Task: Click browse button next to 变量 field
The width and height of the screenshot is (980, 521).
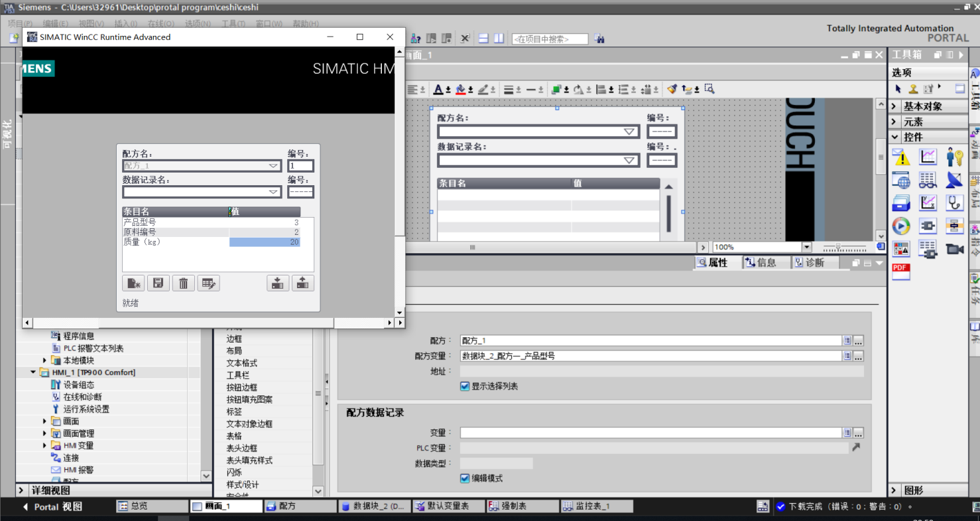Action: (859, 433)
